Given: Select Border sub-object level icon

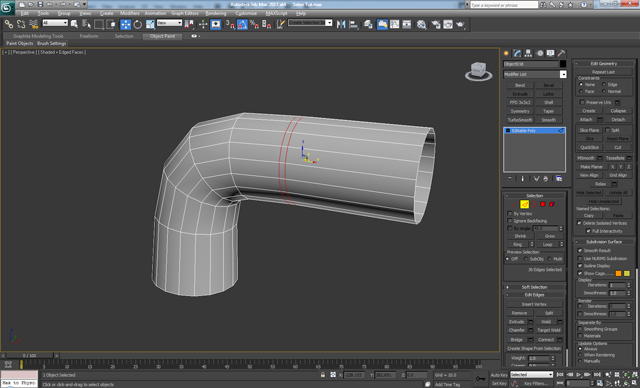Looking at the screenshot, I should 533,204.
